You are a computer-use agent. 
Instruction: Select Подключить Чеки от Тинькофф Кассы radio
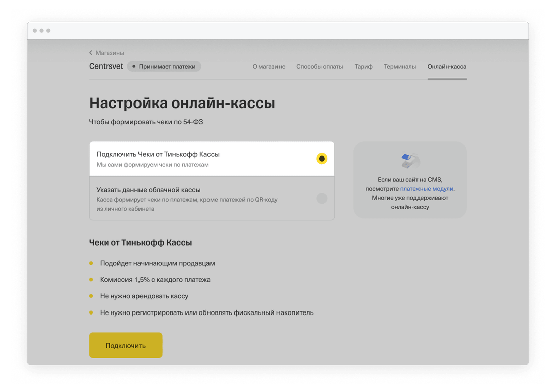[322, 159]
